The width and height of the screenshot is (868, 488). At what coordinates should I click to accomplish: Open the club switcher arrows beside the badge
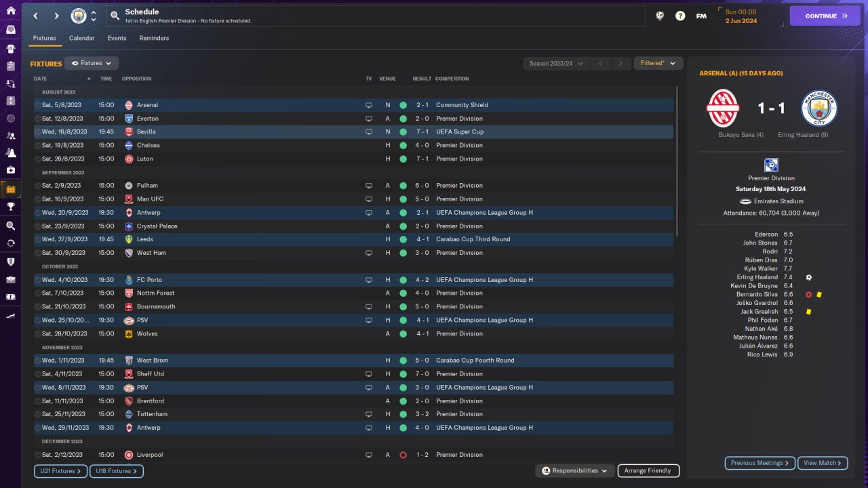[94, 16]
